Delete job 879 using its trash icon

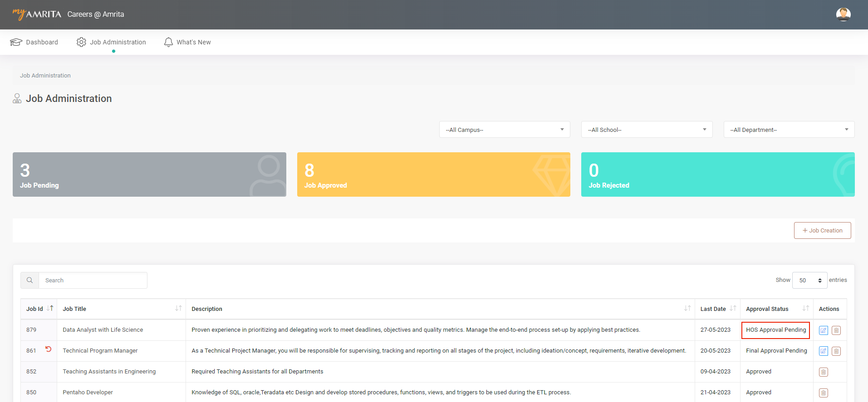point(836,330)
